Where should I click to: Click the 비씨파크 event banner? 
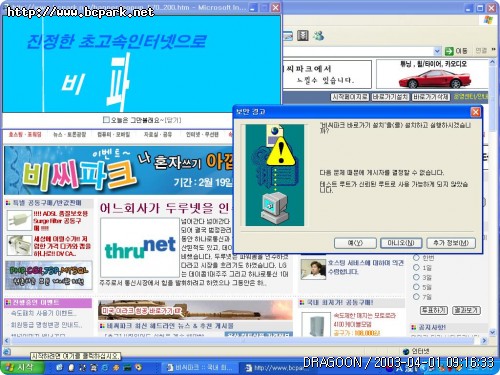(119, 170)
